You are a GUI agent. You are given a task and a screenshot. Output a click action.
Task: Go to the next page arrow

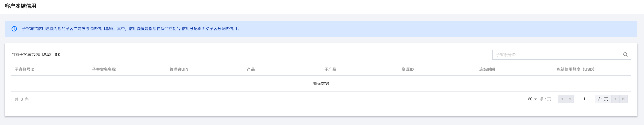pyautogui.click(x=615, y=99)
